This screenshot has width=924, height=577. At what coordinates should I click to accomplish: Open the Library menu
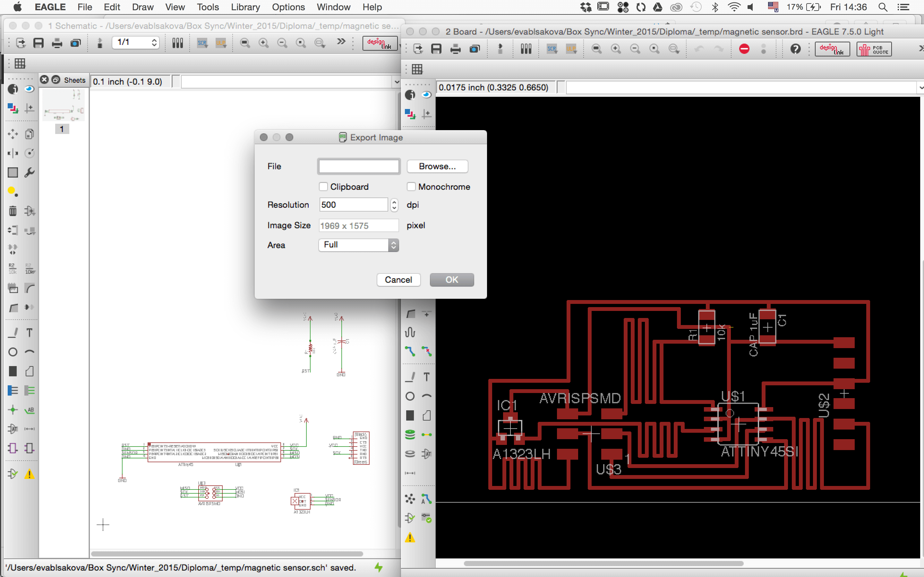pyautogui.click(x=245, y=7)
